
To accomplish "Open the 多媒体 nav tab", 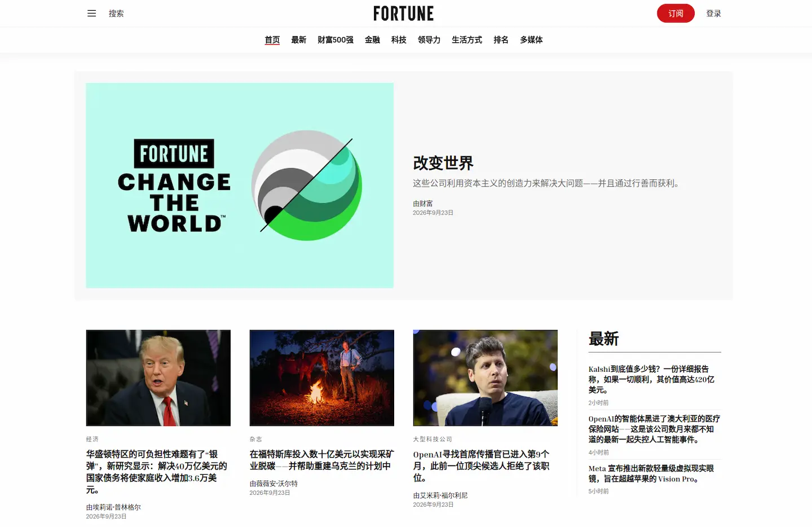I will [x=531, y=40].
